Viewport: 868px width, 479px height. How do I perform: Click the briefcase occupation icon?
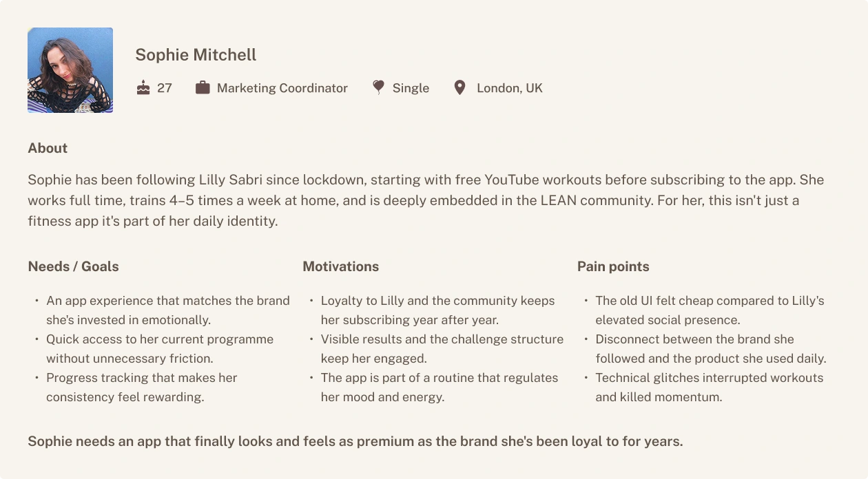click(x=203, y=87)
